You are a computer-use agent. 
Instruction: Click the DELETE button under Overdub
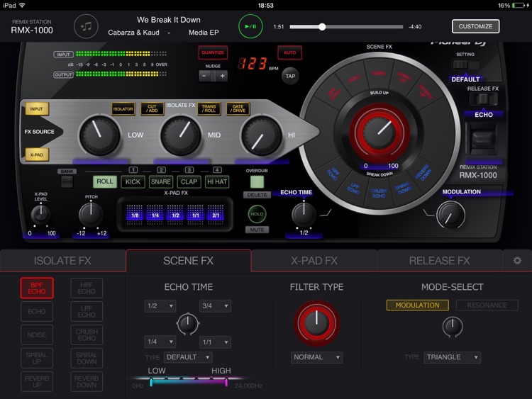coord(257,195)
